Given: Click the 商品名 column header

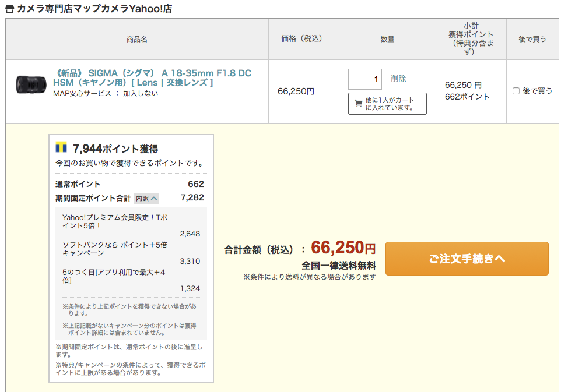Looking at the screenshot, I should click(137, 39).
